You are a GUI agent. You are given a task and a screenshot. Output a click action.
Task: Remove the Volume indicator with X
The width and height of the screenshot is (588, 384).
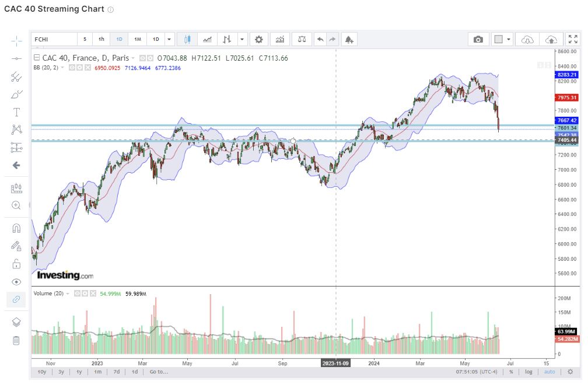93,294
